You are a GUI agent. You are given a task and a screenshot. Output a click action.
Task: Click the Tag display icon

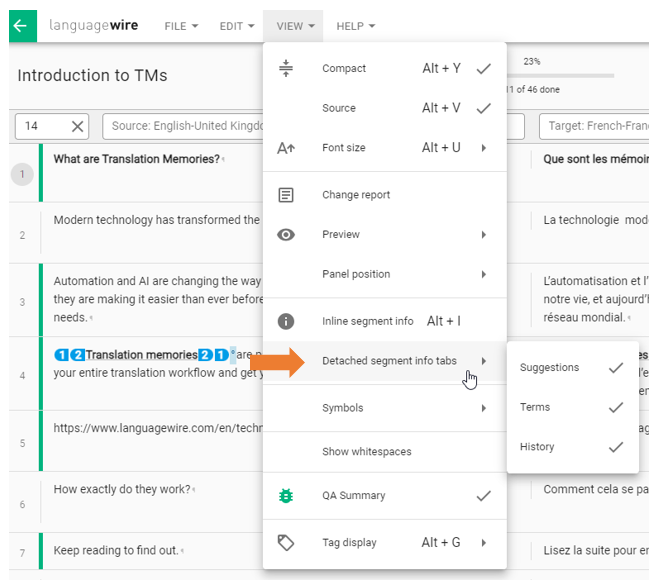coord(286,543)
